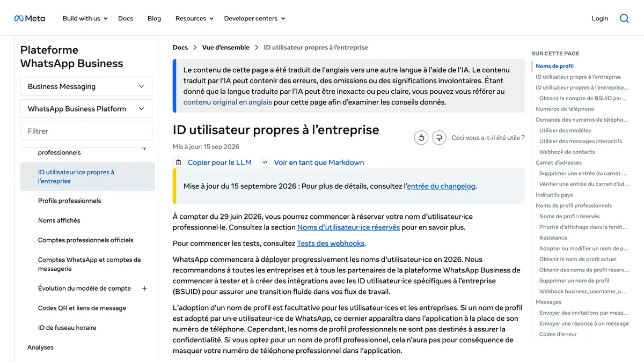
Task: Jump to Supprimer un nom de profil
Action: (574, 280)
